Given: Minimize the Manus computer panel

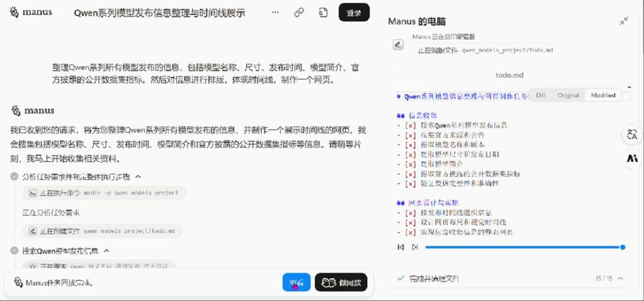Looking at the screenshot, I should point(624,21).
